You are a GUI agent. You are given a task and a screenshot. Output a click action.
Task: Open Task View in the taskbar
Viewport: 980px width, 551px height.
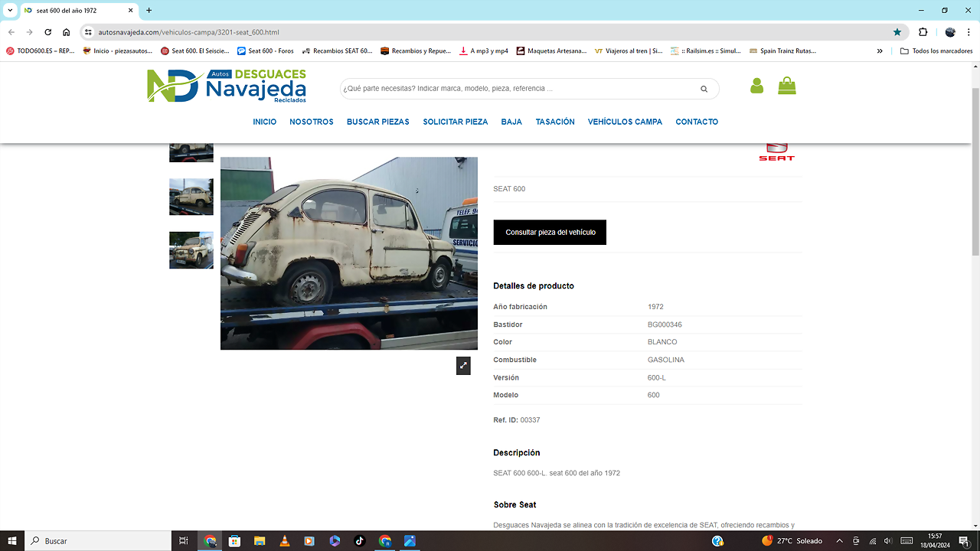coord(184,541)
